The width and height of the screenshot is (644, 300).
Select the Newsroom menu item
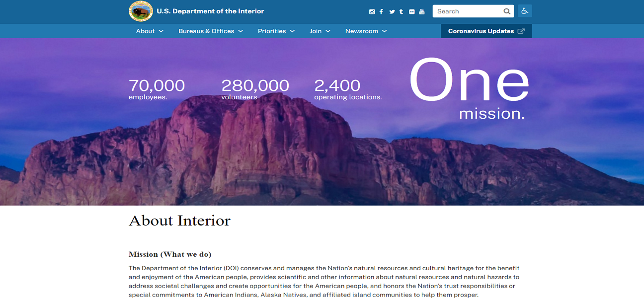click(x=362, y=31)
